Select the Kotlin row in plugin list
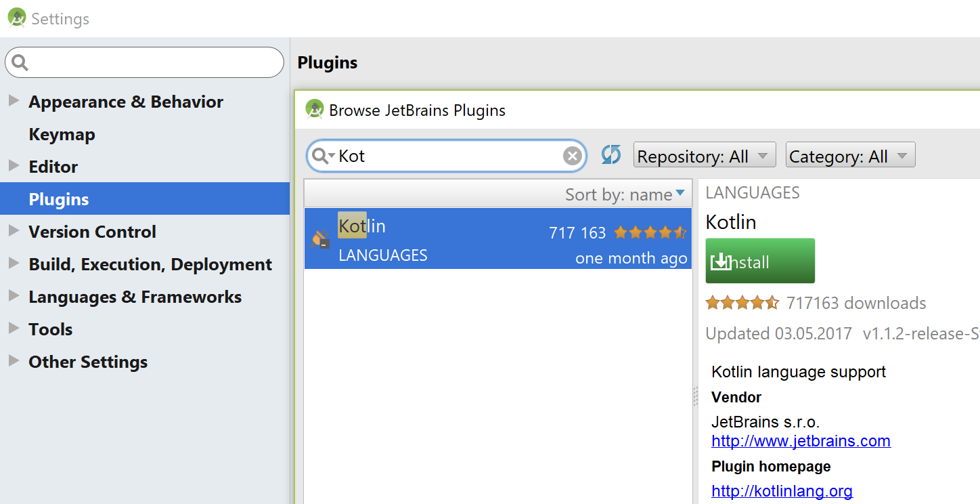This screenshot has width=980, height=504. (498, 238)
